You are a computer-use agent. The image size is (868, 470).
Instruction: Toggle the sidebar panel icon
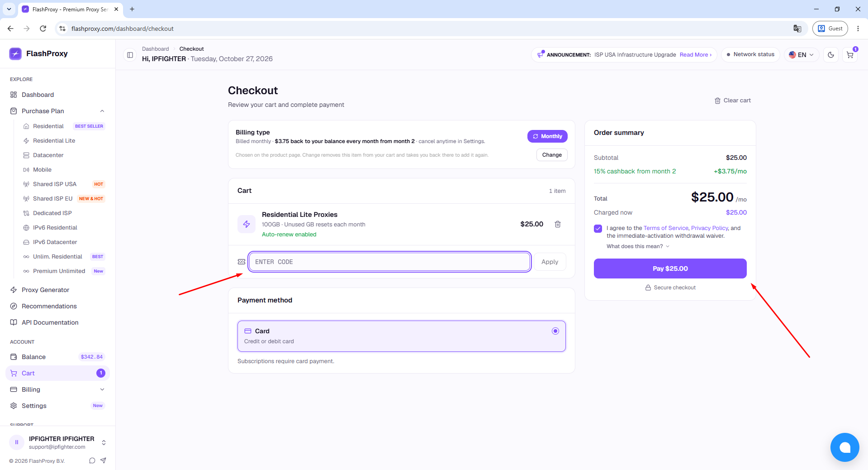[130, 55]
